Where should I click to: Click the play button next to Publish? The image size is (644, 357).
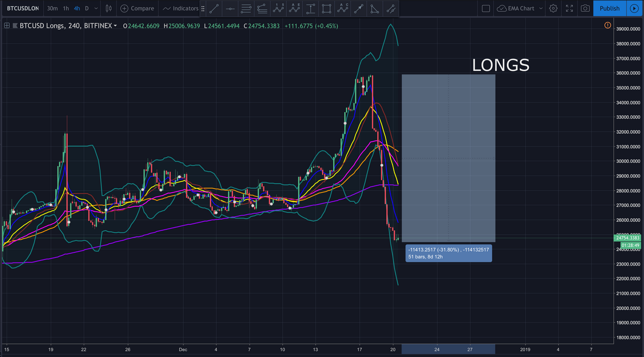click(x=633, y=8)
